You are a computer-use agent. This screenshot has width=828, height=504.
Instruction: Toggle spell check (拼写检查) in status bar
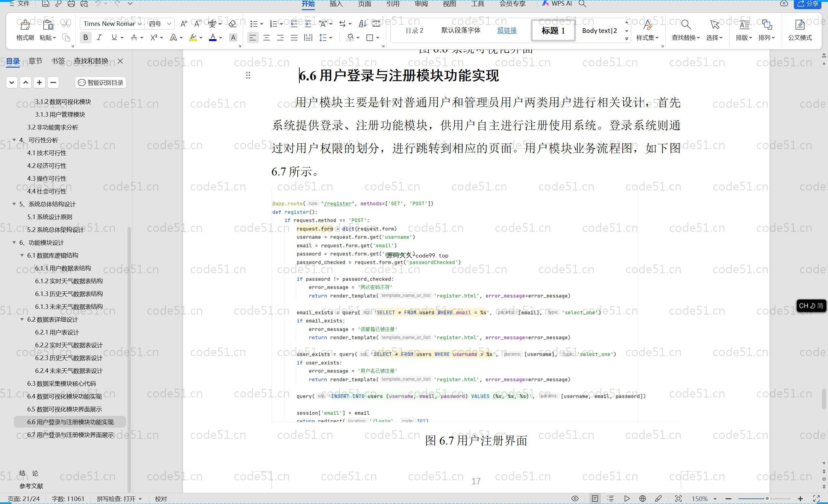pyautogui.click(x=119, y=499)
